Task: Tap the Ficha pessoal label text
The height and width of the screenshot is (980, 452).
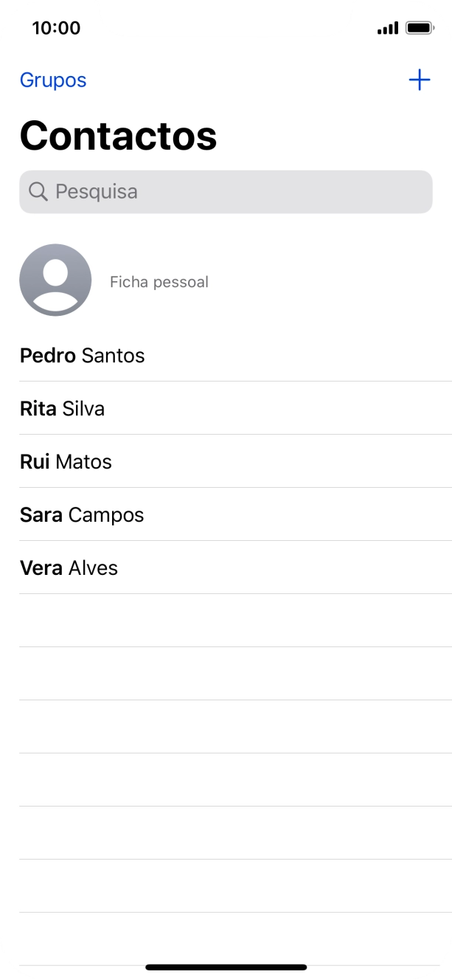Action: [x=159, y=281]
